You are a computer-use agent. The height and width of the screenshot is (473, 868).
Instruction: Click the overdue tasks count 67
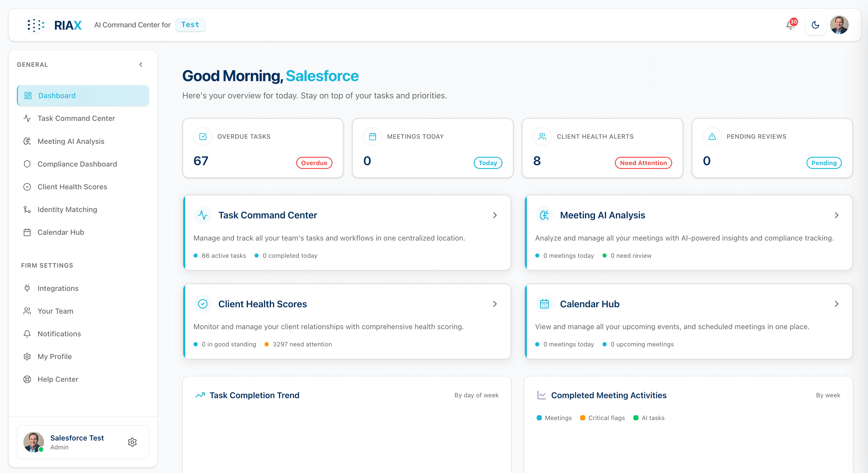tap(201, 161)
